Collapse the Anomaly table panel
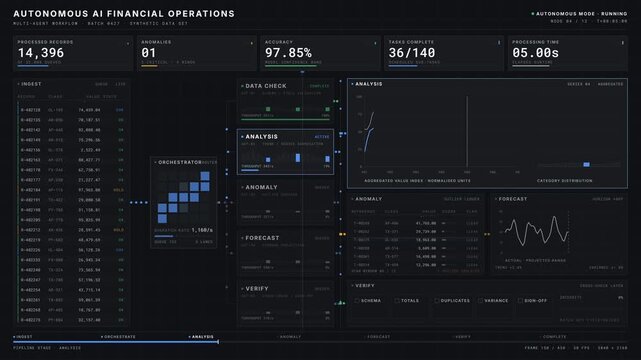This screenshot has height=360, width=641. click(x=352, y=199)
